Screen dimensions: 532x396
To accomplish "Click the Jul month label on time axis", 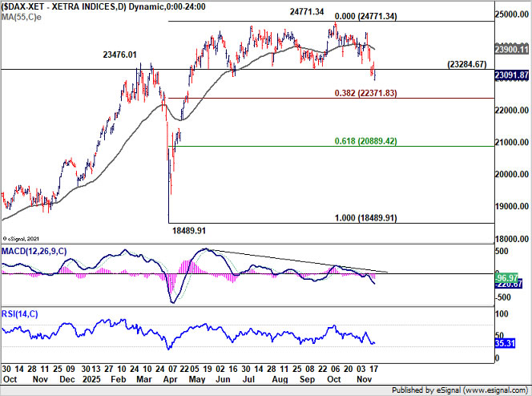I will 248,379.
